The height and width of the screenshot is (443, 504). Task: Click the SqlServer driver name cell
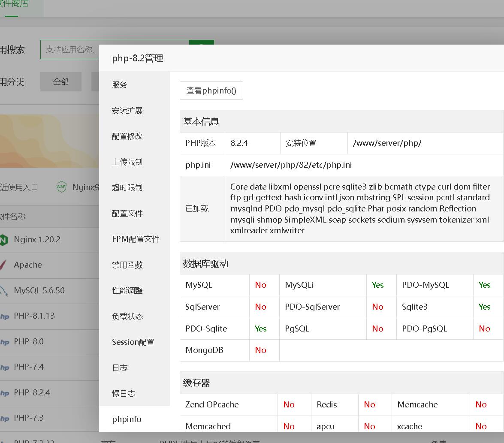click(214, 307)
